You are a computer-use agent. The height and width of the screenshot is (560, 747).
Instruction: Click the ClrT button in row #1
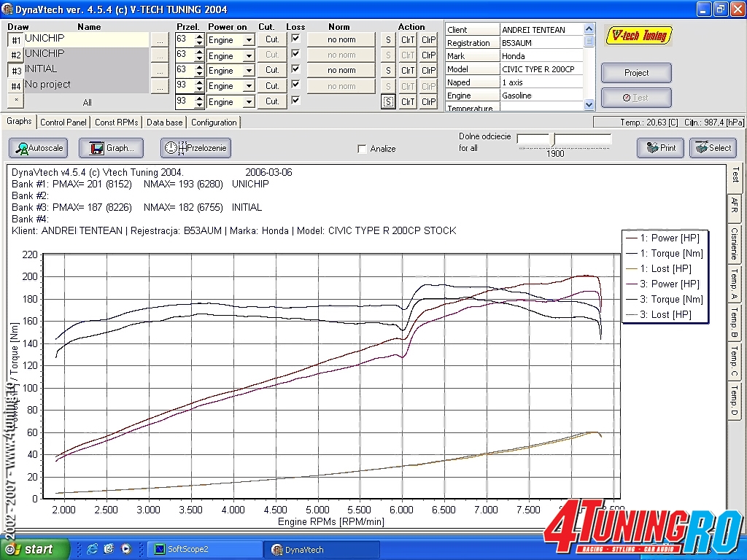(408, 40)
